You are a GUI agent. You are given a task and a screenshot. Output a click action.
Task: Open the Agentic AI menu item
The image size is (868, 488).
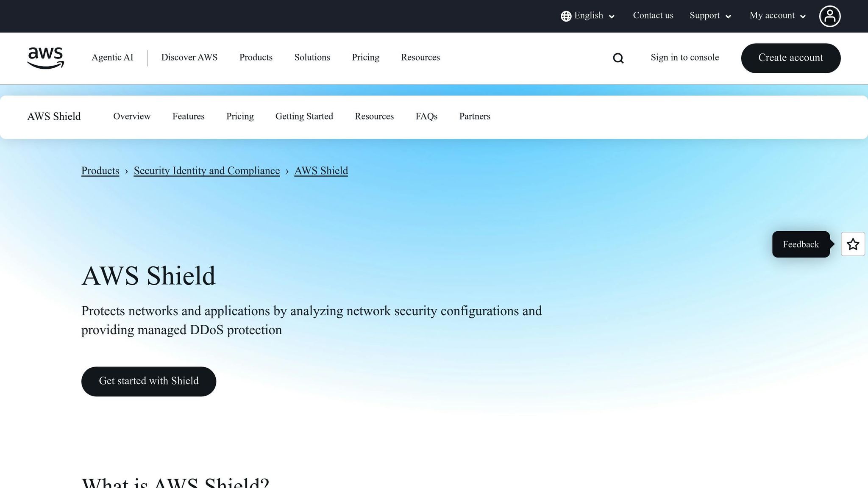coord(112,57)
